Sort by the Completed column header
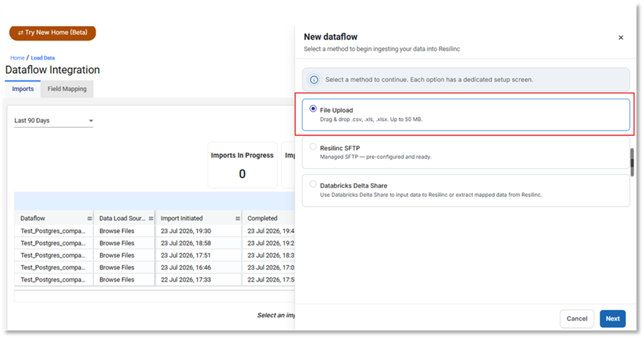 262,218
